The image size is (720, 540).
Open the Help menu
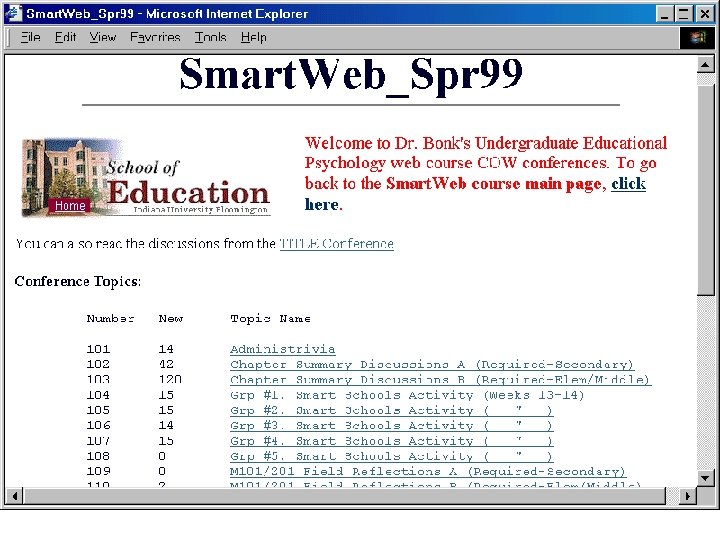coord(253,37)
